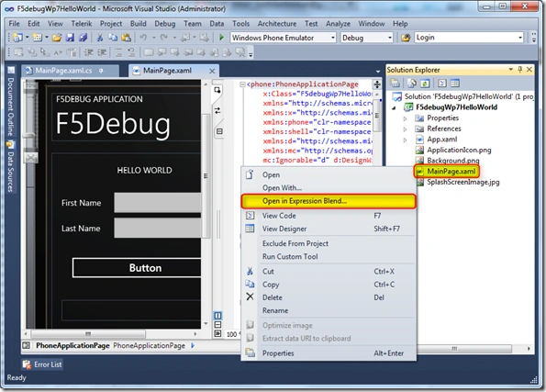
Task: Start debugging with the green play icon
Action: point(221,38)
